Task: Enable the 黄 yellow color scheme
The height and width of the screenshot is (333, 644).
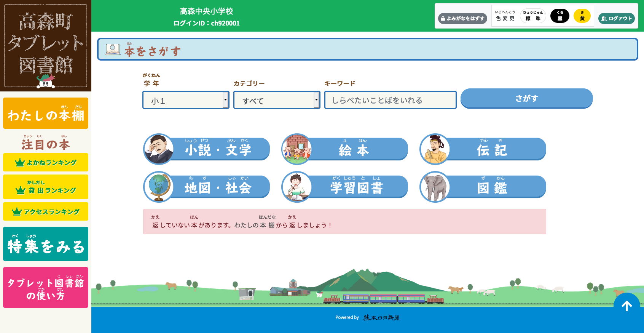Action: (x=582, y=16)
